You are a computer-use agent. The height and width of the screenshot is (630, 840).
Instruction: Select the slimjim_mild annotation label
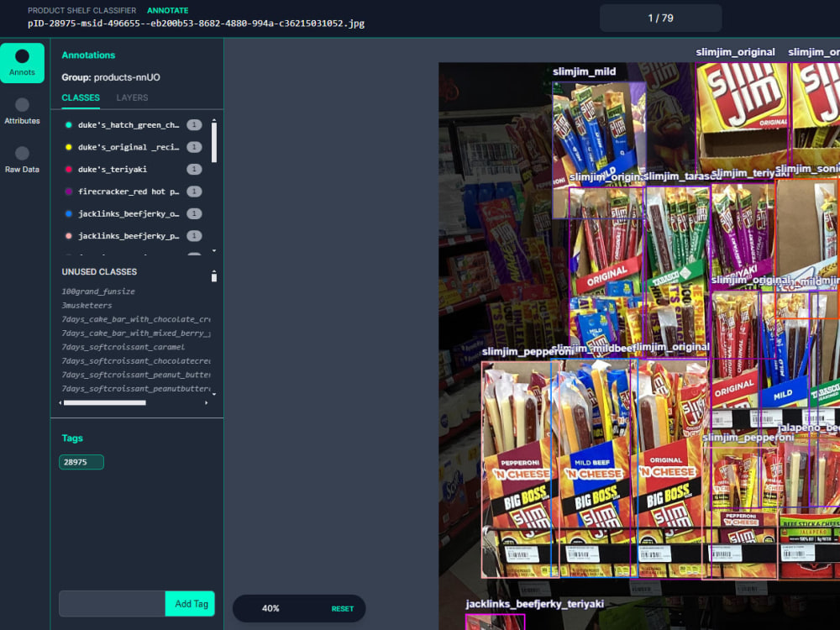click(584, 71)
